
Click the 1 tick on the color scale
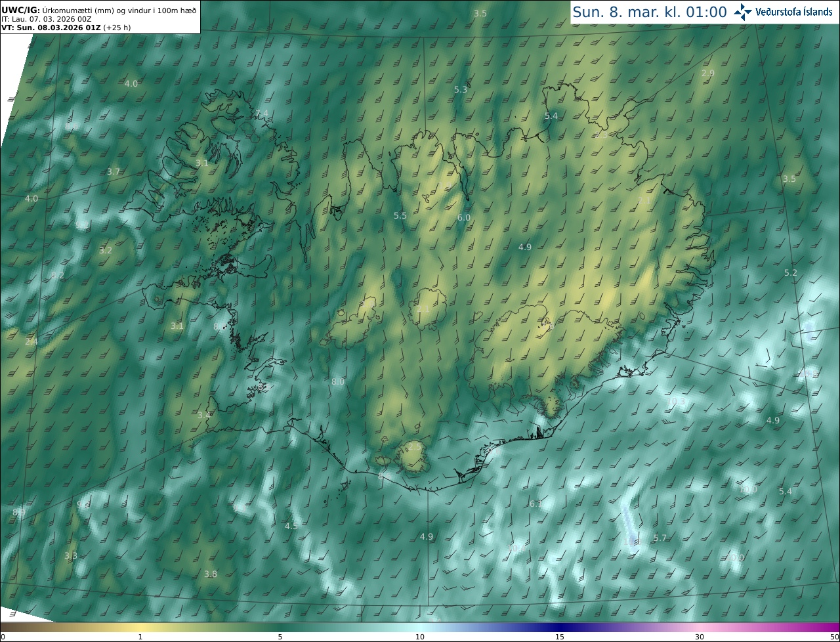(x=140, y=637)
